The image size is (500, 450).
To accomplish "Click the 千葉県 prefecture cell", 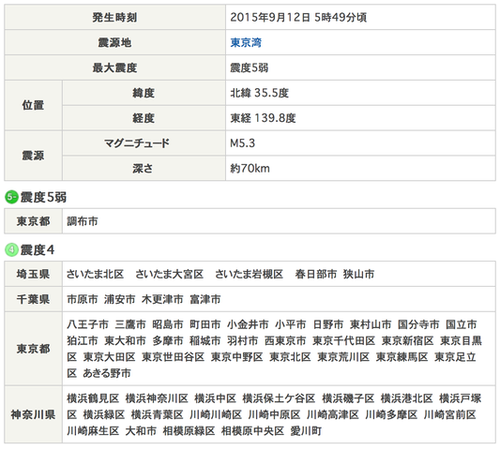I will pos(33,299).
